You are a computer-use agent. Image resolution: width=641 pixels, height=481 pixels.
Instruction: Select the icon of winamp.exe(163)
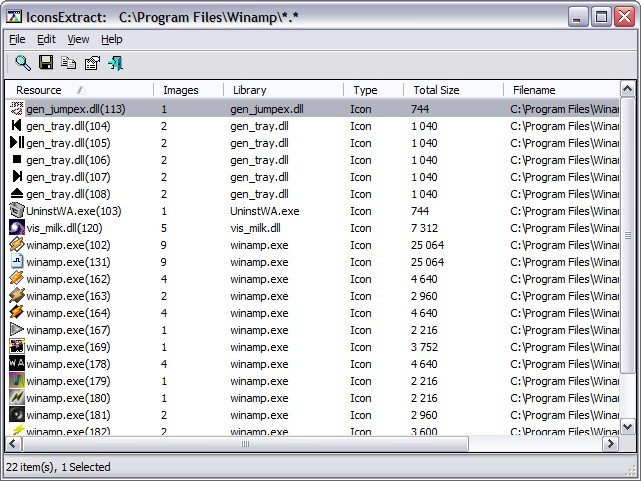pos(17,295)
